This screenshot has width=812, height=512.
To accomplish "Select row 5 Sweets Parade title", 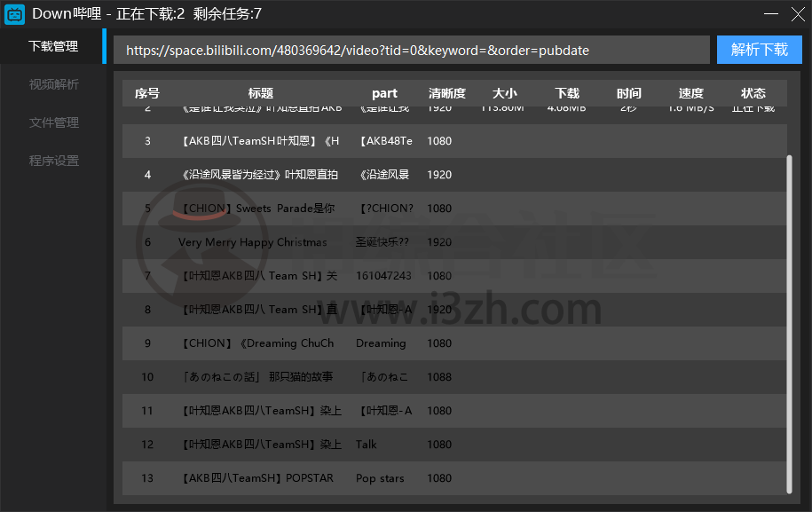I will 454,209.
